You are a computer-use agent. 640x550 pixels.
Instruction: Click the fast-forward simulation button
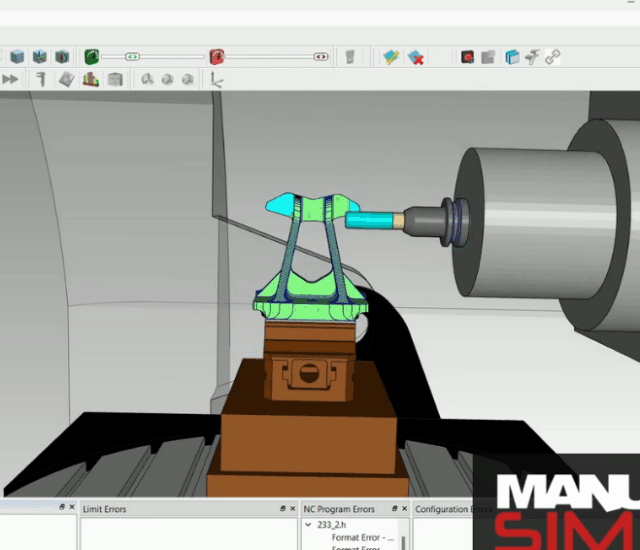(x=10, y=79)
